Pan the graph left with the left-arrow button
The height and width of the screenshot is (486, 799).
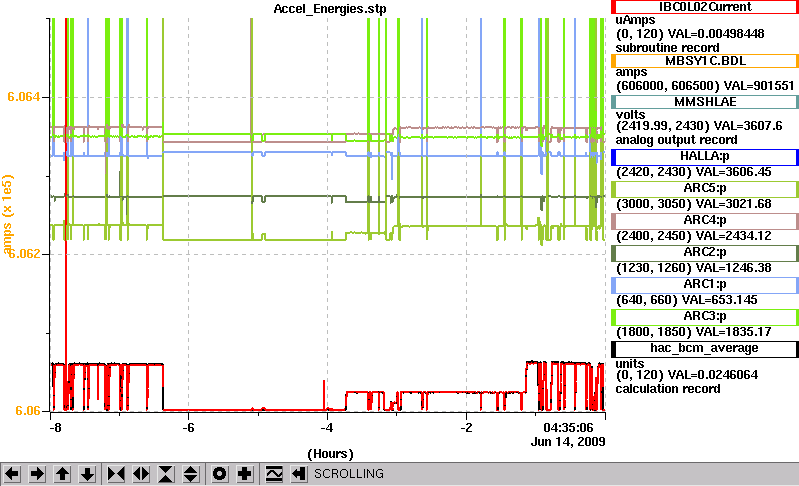pos(12,474)
